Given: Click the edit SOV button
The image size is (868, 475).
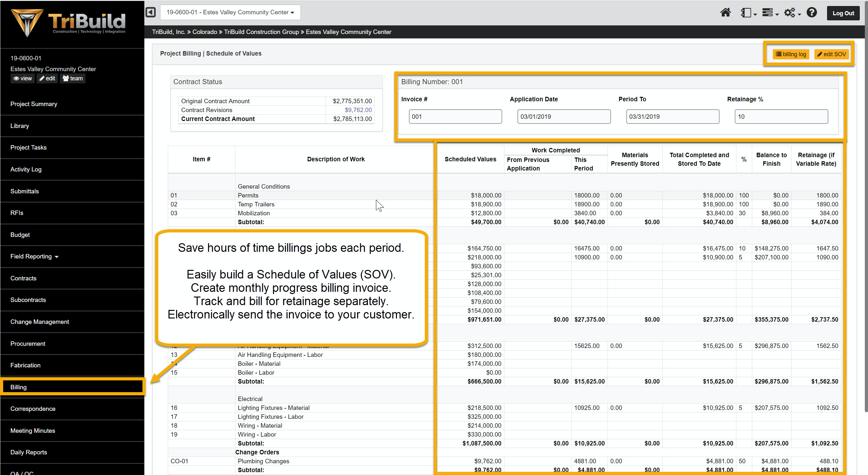Looking at the screenshot, I should (x=831, y=54).
